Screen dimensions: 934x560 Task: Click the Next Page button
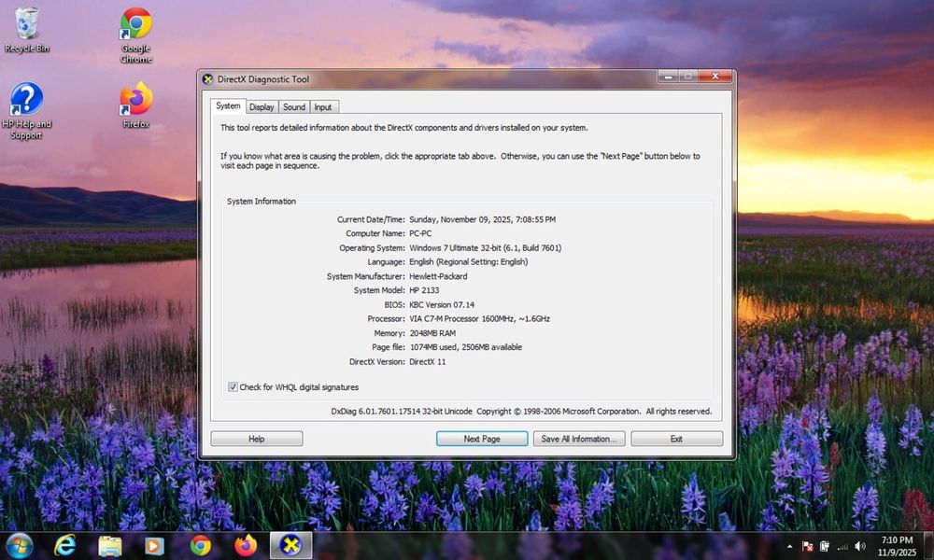482,439
